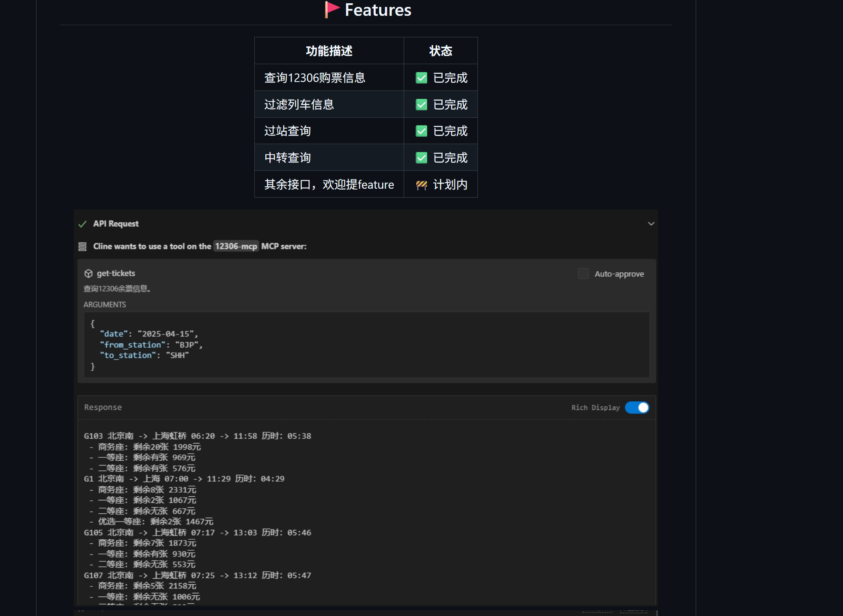This screenshot has height=616, width=843.
Task: Click the G1 北京南 to 上海 train line
Action: click(184, 479)
